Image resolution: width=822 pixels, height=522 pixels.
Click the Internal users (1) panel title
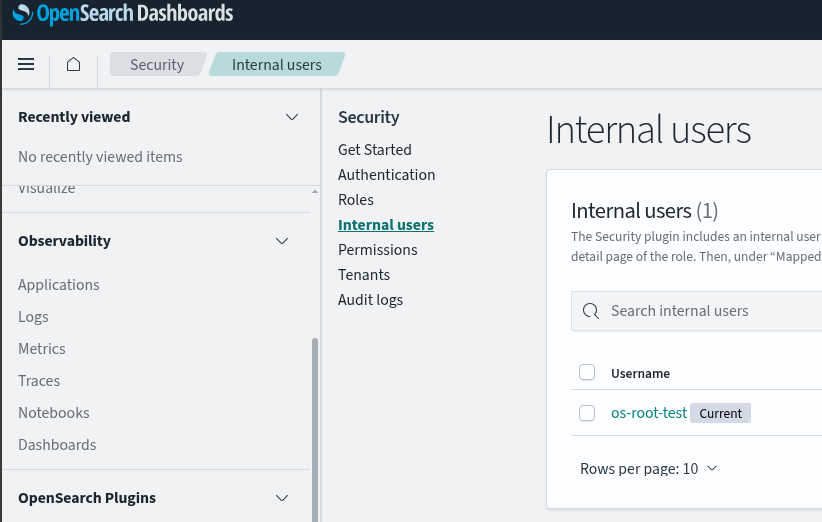coord(644,211)
